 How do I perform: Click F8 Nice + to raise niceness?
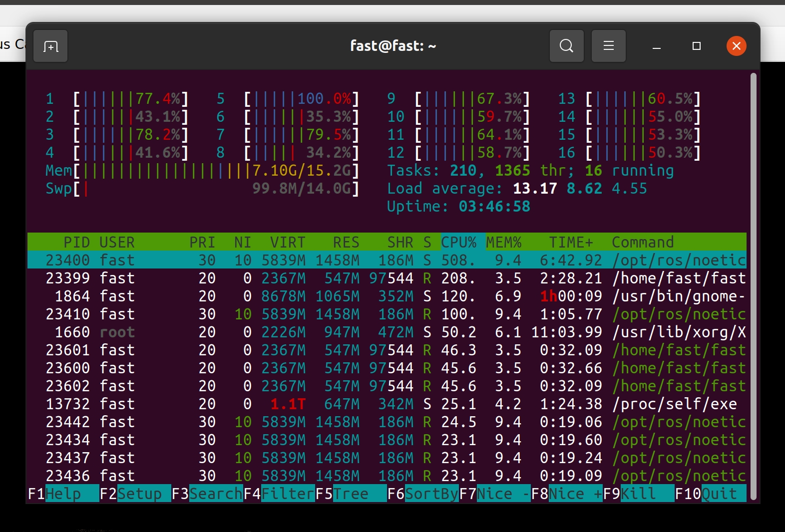pyautogui.click(x=567, y=494)
